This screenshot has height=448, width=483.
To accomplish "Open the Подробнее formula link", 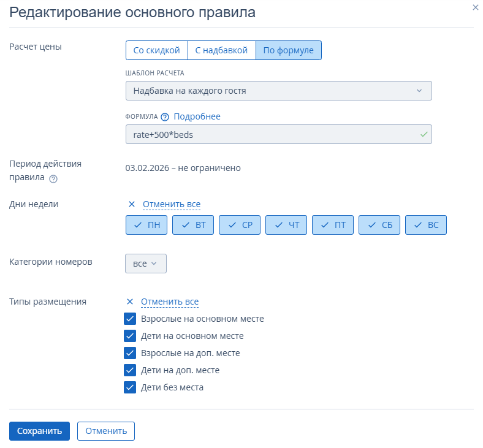I will pyautogui.click(x=197, y=116).
